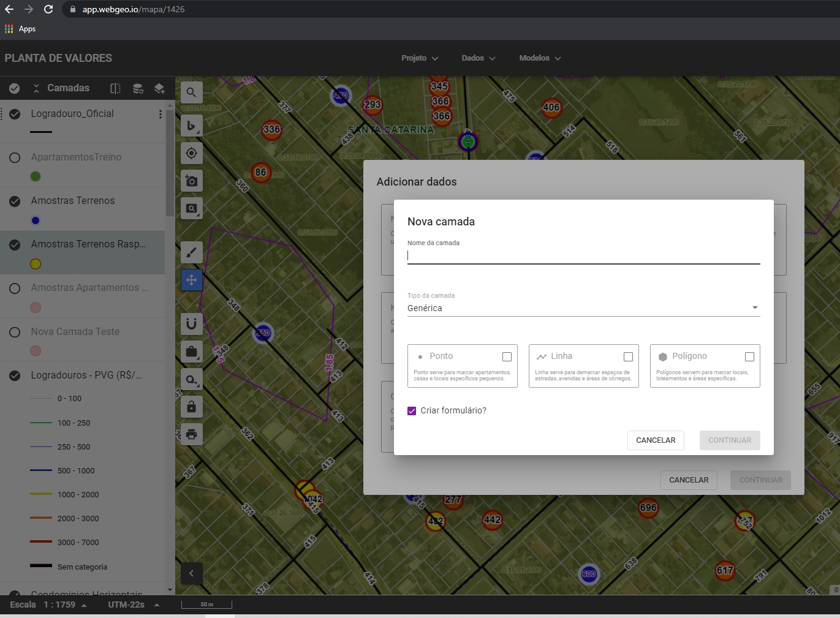The width and height of the screenshot is (840, 618).
Task: Uncheck the Criar formulário checkbox
Action: tap(412, 411)
